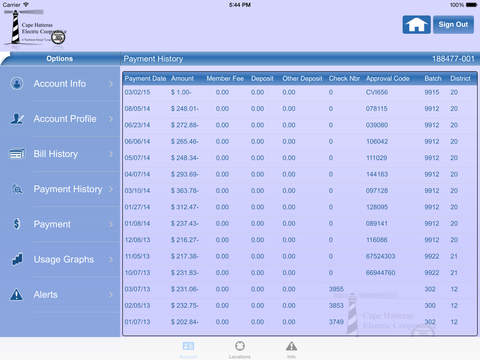This screenshot has height=360, width=480.
Task: Select the 03/02/15 payment row
Action: click(x=300, y=92)
